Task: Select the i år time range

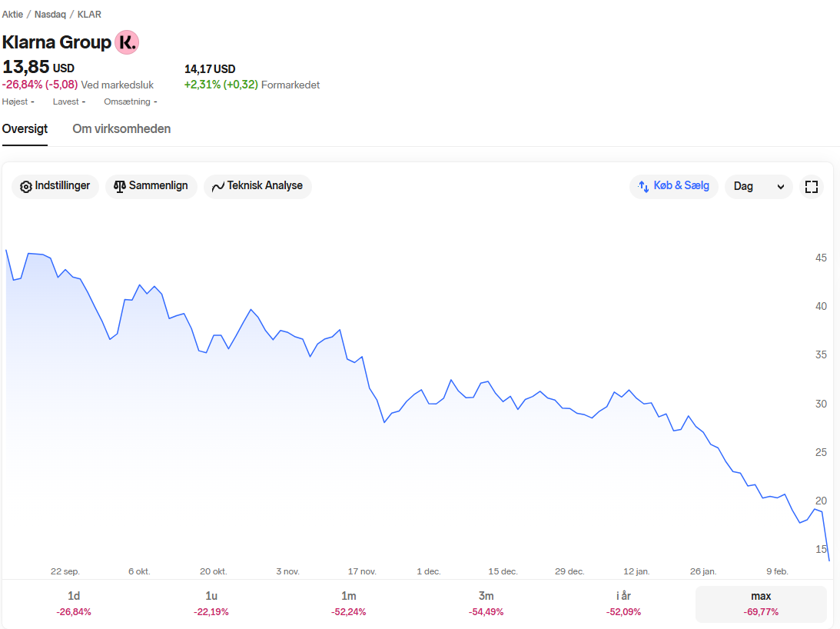Action: click(x=623, y=604)
